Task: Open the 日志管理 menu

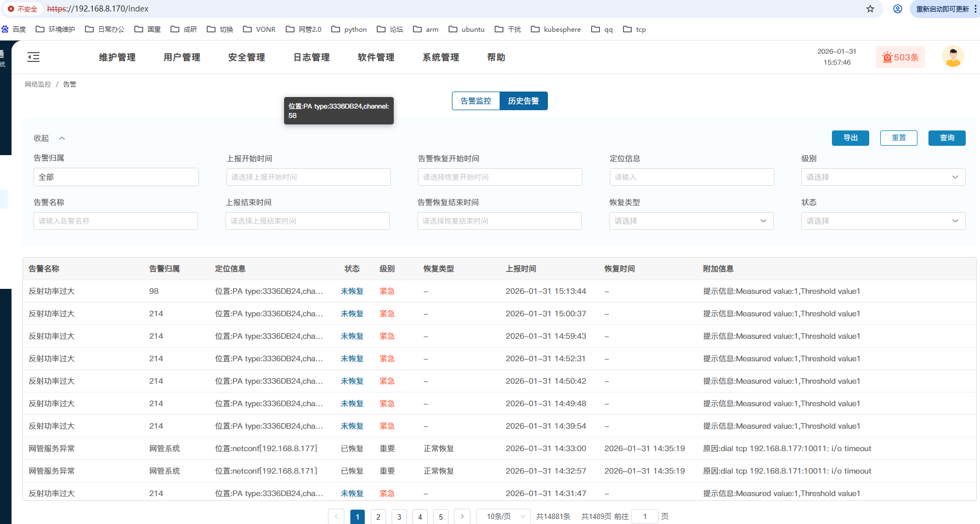Action: [311, 57]
